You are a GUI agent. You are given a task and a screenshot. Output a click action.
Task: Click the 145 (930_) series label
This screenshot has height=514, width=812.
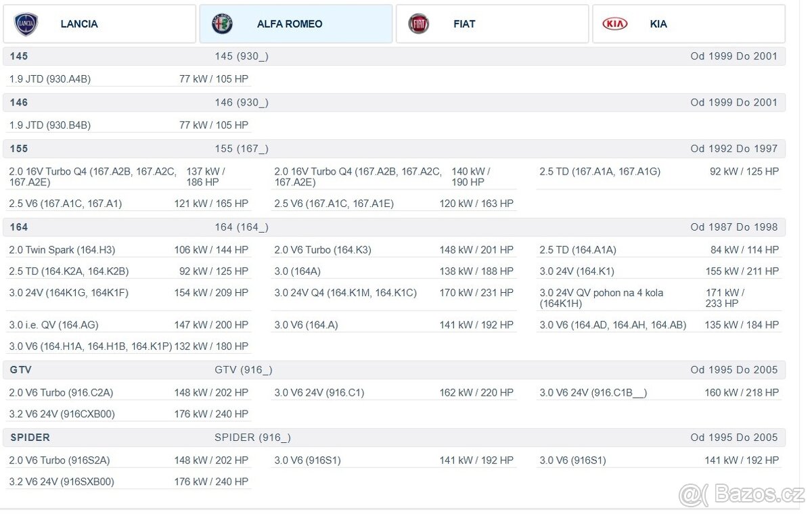tap(242, 57)
